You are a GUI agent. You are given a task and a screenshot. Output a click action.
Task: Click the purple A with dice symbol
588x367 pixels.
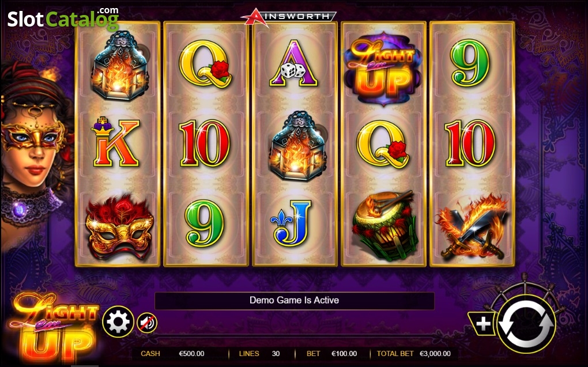coord(293,63)
